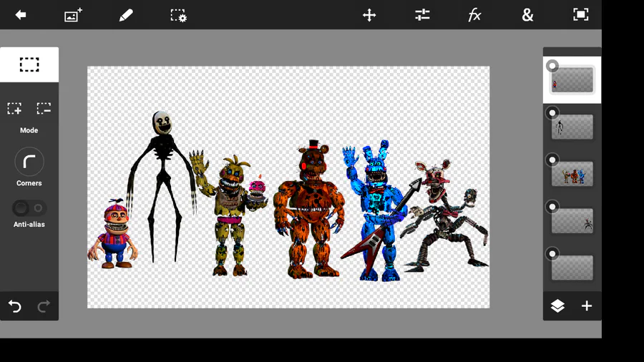Open the fx effects menu
This screenshot has width=644, height=362.
475,15
